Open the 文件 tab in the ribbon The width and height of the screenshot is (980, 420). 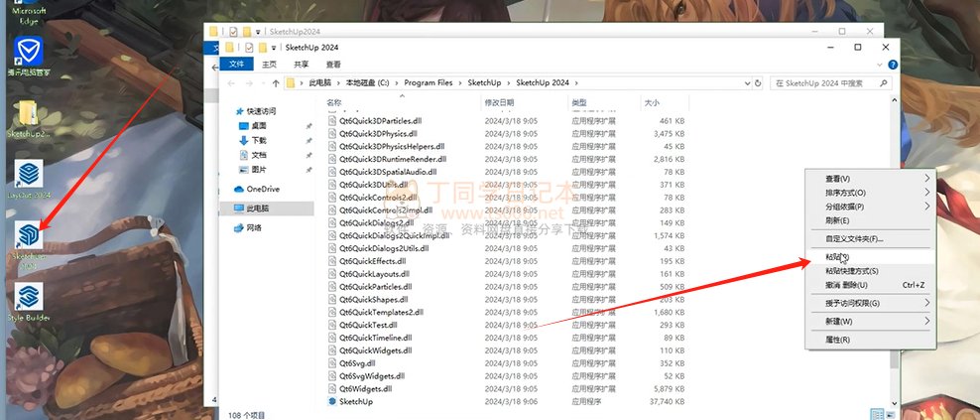click(x=236, y=65)
